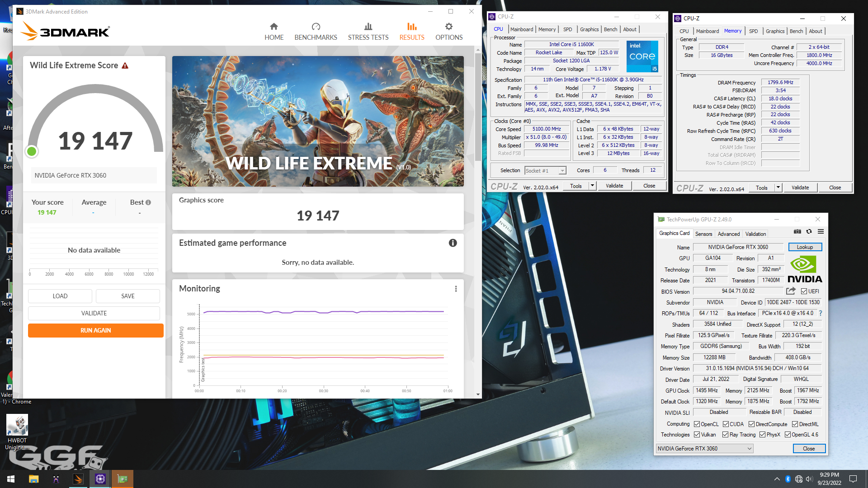Open the Results section in 3DMark
The image size is (868, 488).
(x=411, y=32)
